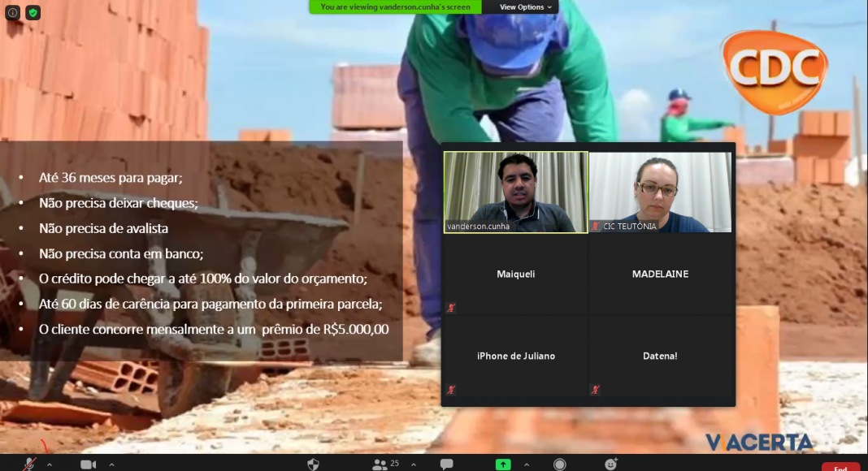Open the View Options dropdown
This screenshot has width=868, height=471.
[x=525, y=6]
